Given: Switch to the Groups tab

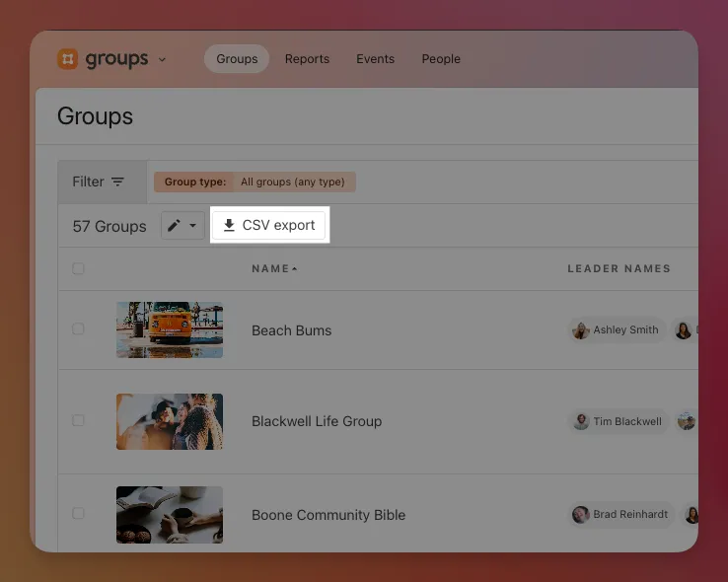Looking at the screenshot, I should click(x=237, y=59).
